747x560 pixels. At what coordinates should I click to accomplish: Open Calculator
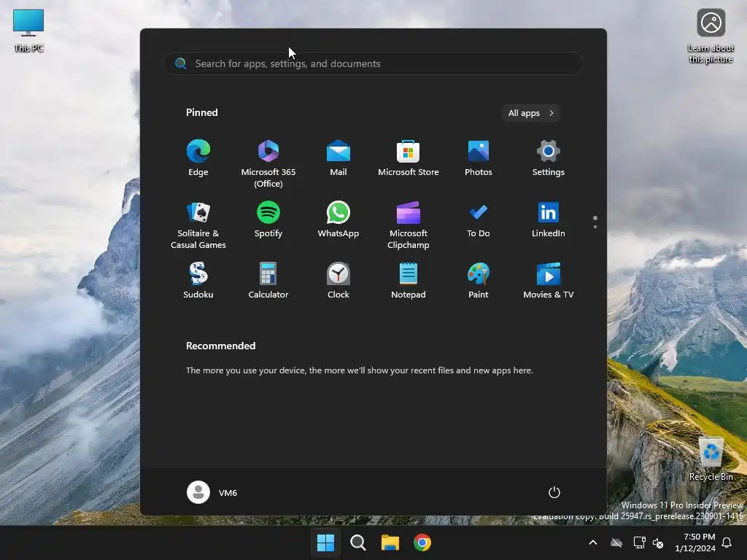point(268,281)
